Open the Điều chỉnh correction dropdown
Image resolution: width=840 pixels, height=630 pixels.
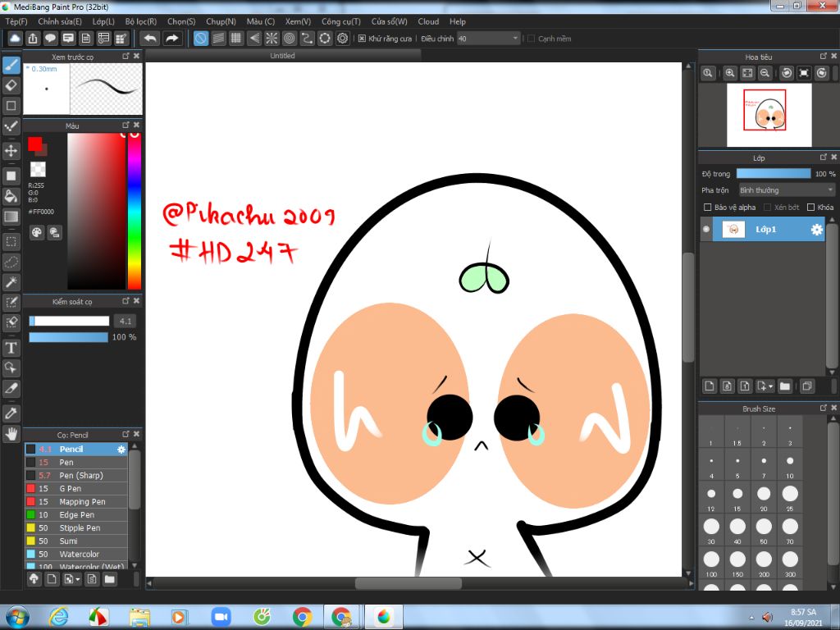[489, 39]
